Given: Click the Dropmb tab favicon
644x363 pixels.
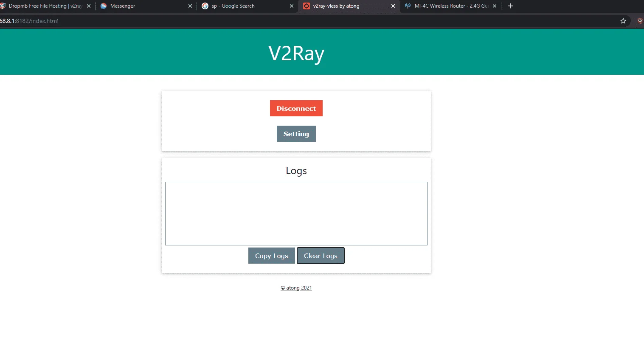Looking at the screenshot, I should [x=3, y=6].
